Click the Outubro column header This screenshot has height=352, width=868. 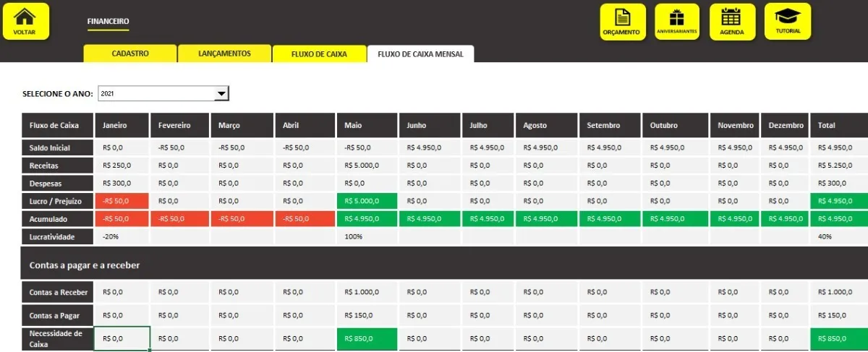pos(675,125)
